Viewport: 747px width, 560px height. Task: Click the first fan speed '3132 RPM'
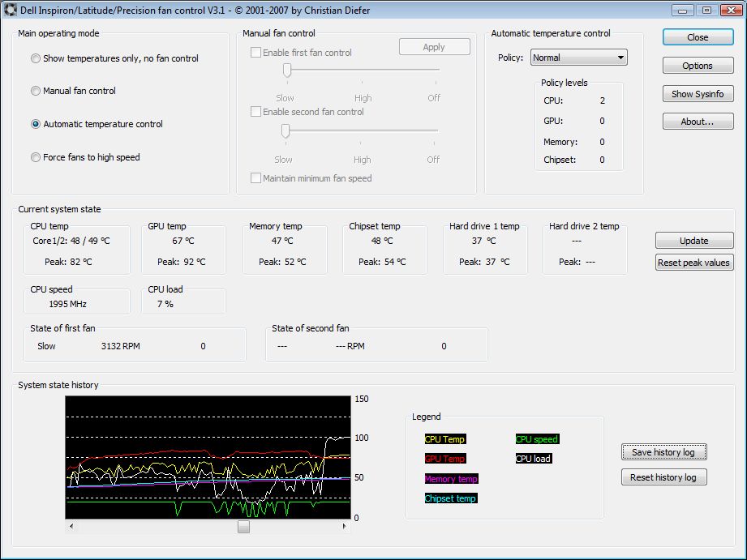pyautogui.click(x=121, y=346)
